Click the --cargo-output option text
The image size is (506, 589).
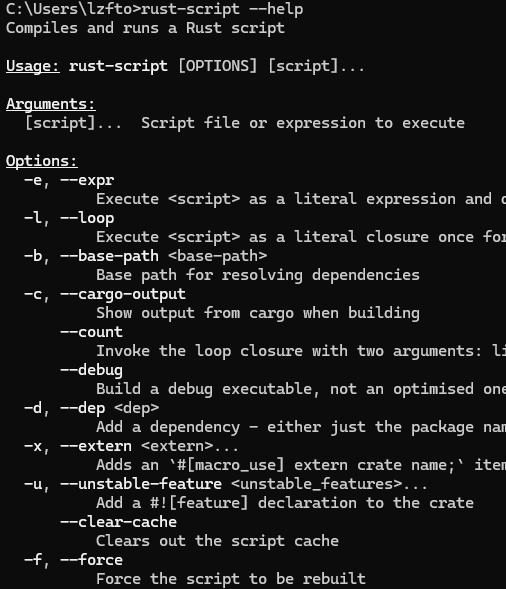coord(123,294)
